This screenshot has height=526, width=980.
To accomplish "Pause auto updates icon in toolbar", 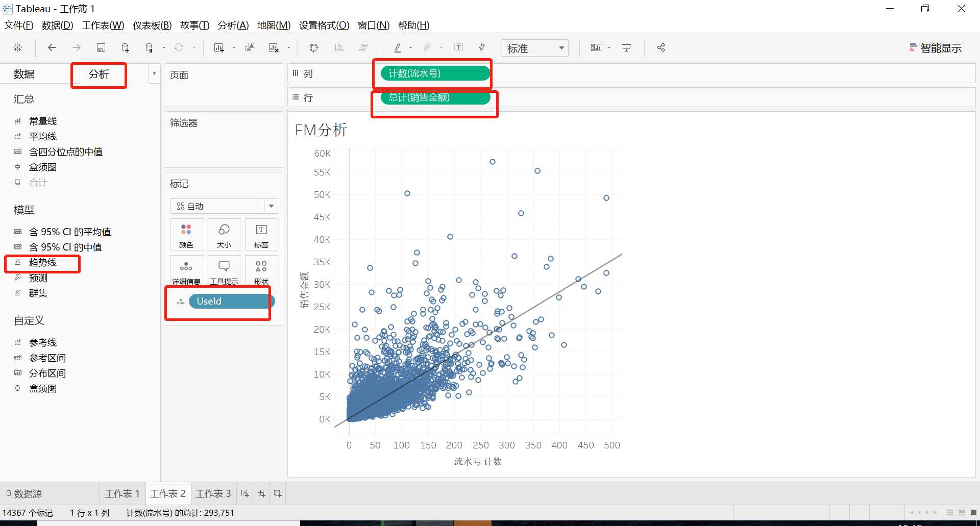I will click(149, 47).
